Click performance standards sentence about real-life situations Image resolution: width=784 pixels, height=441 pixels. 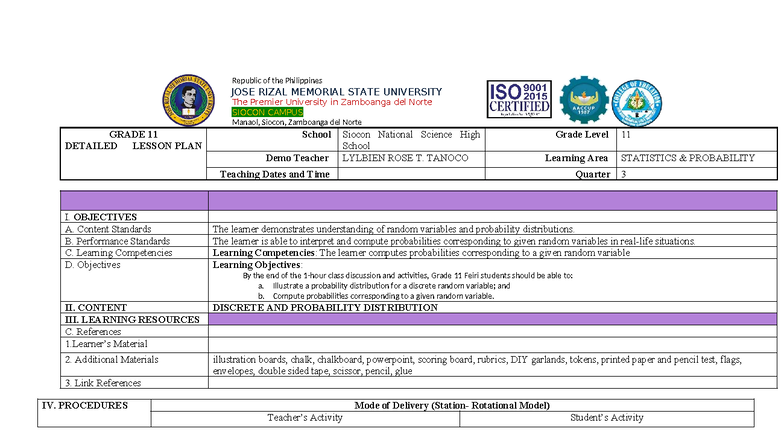pyautogui.click(x=454, y=241)
